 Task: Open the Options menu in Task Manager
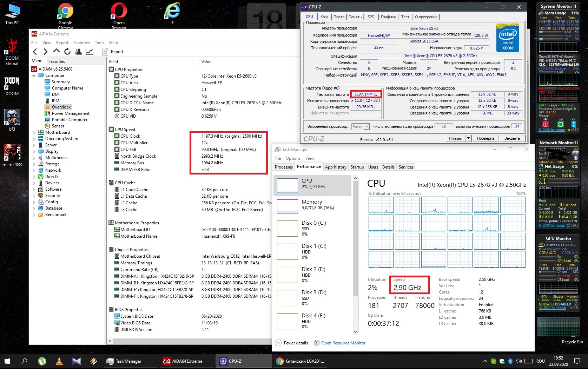293,158
